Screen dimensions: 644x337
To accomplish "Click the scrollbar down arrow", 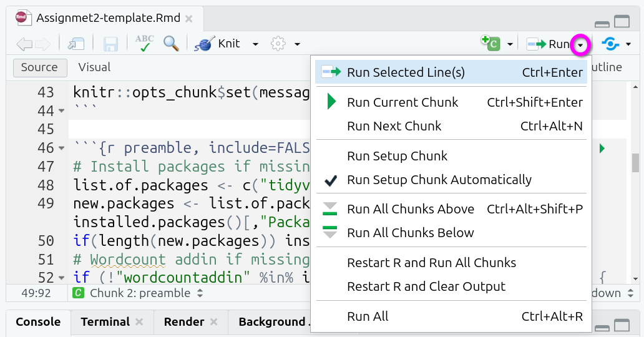I will (635, 278).
